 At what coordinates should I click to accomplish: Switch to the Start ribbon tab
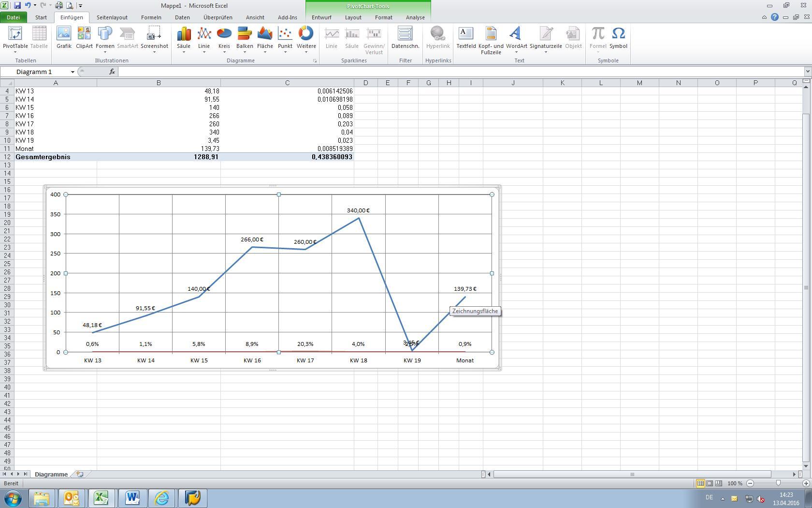click(x=41, y=17)
